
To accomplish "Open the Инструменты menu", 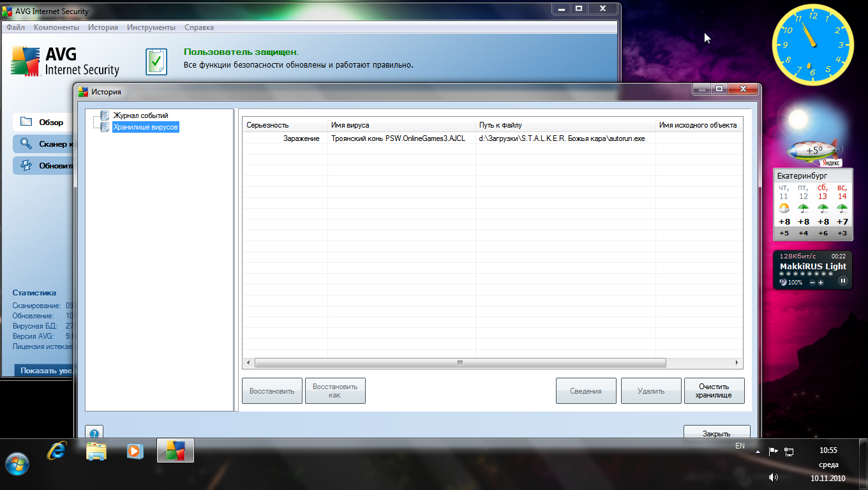I will click(151, 27).
